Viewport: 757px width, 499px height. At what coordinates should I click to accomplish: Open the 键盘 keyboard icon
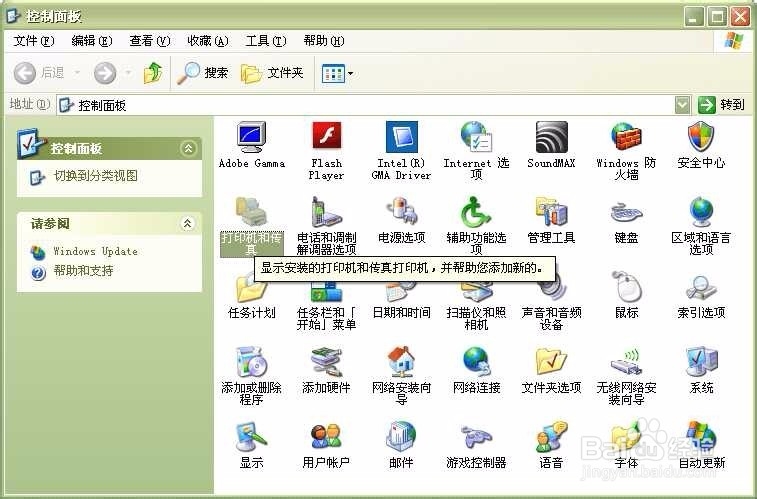click(x=626, y=212)
